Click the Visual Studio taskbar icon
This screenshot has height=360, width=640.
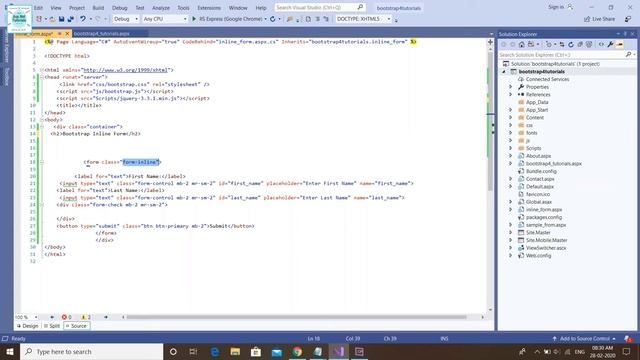coord(338,351)
